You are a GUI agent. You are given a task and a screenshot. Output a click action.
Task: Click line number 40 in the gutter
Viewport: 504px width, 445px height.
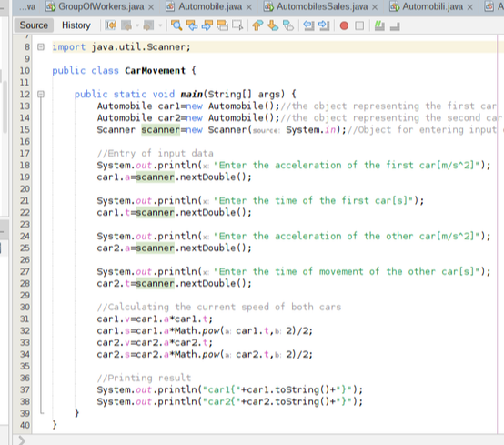25,425
